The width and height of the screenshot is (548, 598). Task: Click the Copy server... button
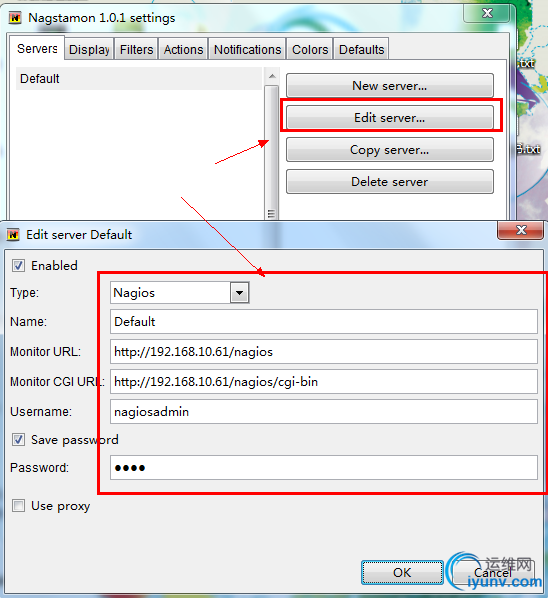pyautogui.click(x=390, y=150)
